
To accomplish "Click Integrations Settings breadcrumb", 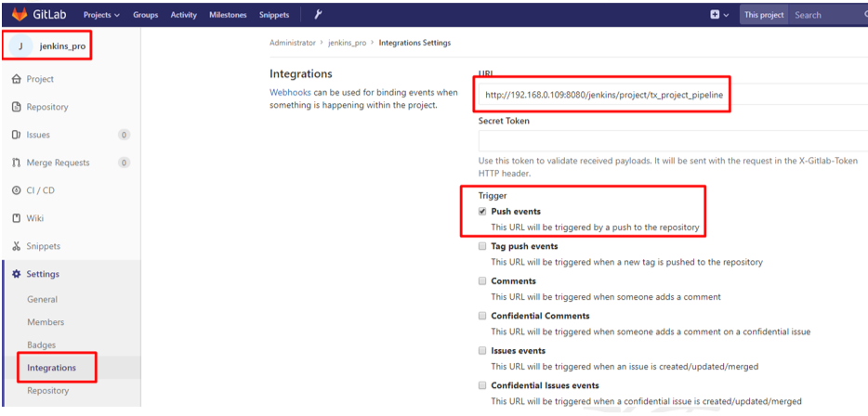I will [414, 43].
